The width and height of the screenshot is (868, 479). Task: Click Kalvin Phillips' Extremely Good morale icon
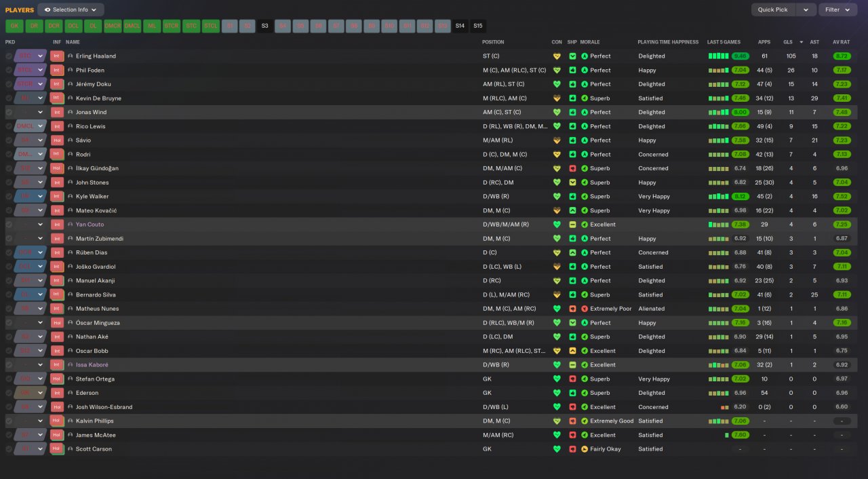[x=585, y=421]
